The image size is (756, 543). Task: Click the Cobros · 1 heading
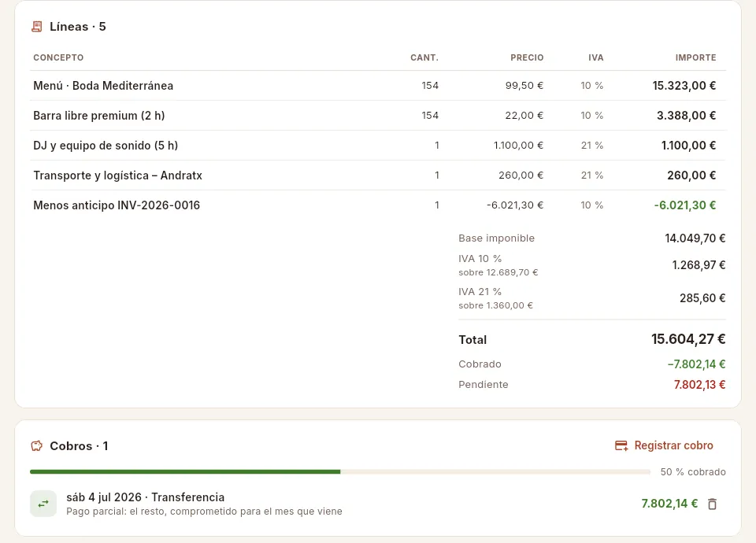click(x=79, y=446)
